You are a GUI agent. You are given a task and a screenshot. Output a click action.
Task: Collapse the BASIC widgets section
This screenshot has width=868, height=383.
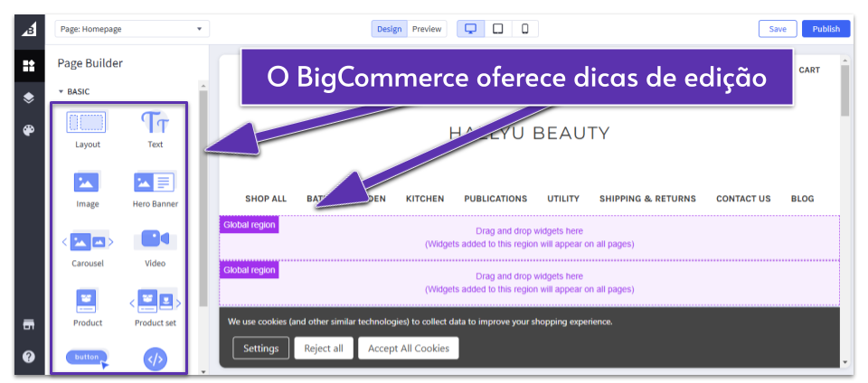tap(73, 92)
